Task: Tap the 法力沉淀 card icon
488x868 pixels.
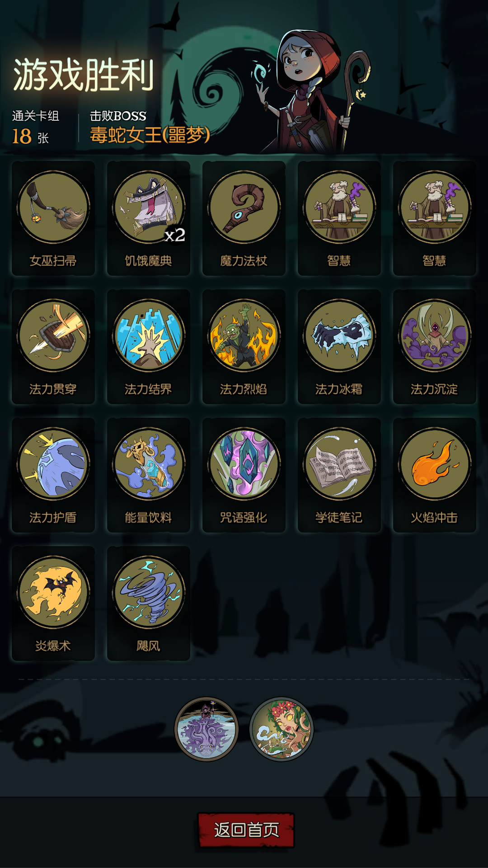Action: tap(435, 336)
